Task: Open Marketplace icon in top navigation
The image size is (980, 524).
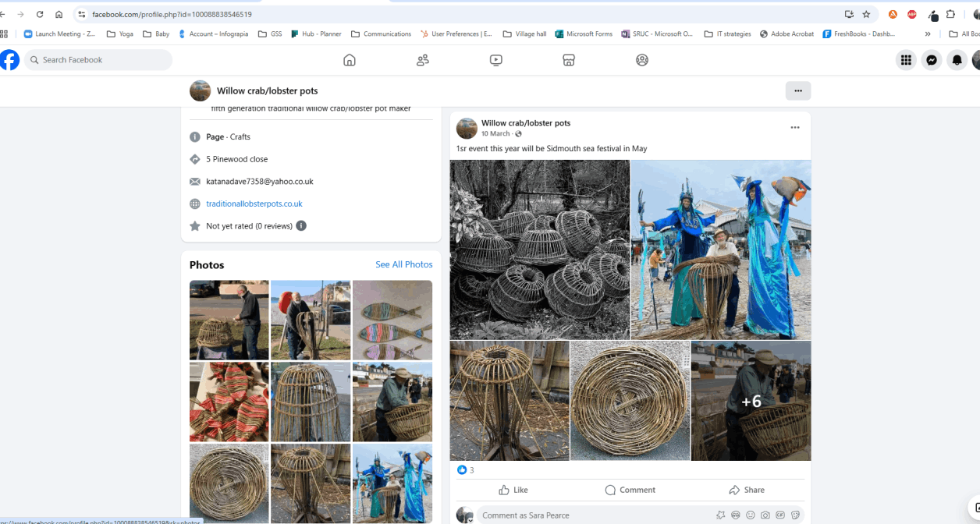Action: click(569, 60)
